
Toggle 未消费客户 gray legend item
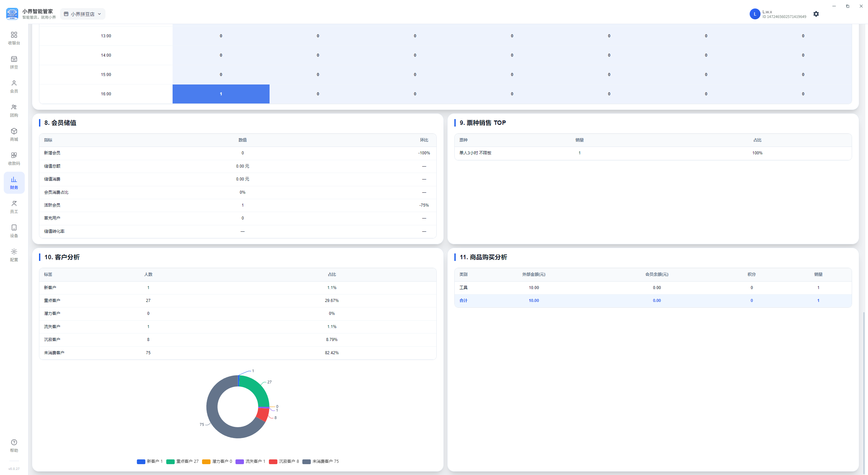click(320, 461)
